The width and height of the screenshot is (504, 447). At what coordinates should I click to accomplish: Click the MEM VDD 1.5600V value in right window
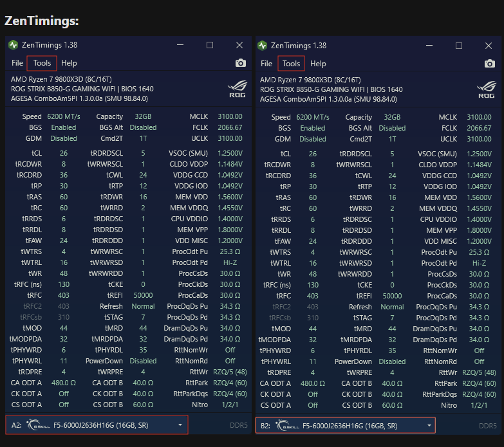(479, 197)
